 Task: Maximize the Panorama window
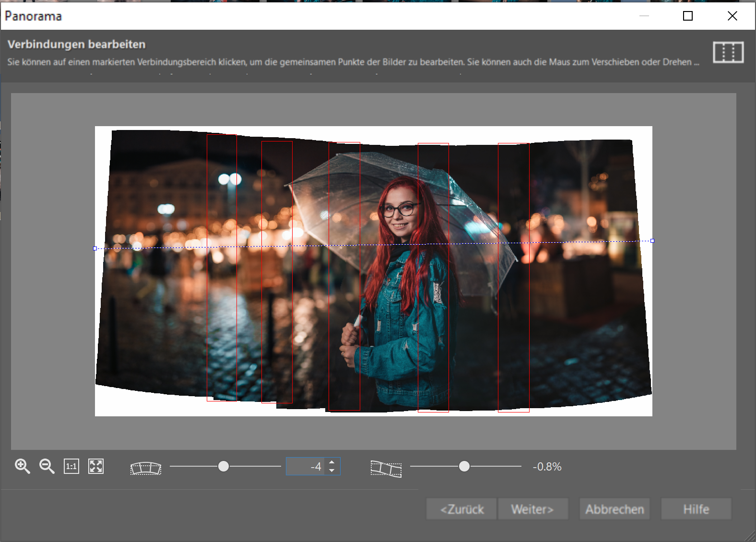click(688, 16)
